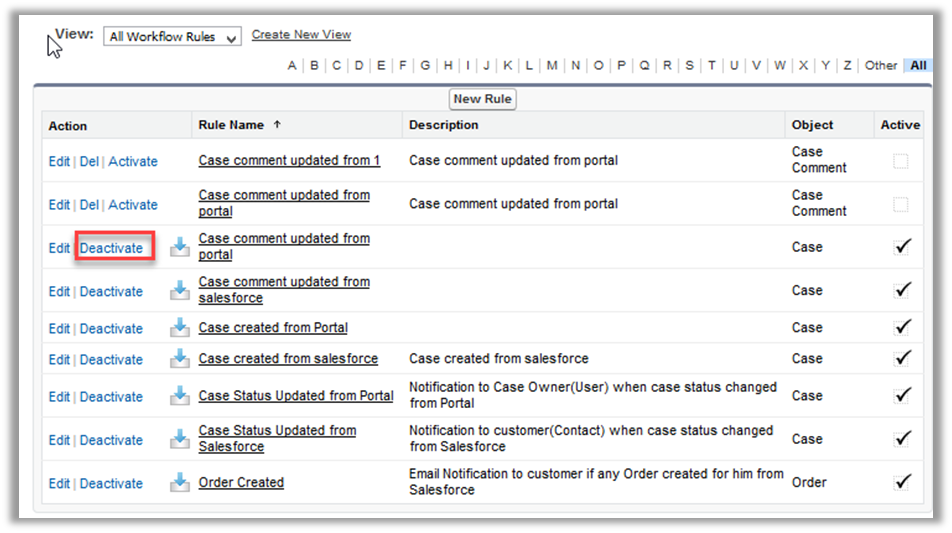Open the Create New View link

pyautogui.click(x=301, y=34)
